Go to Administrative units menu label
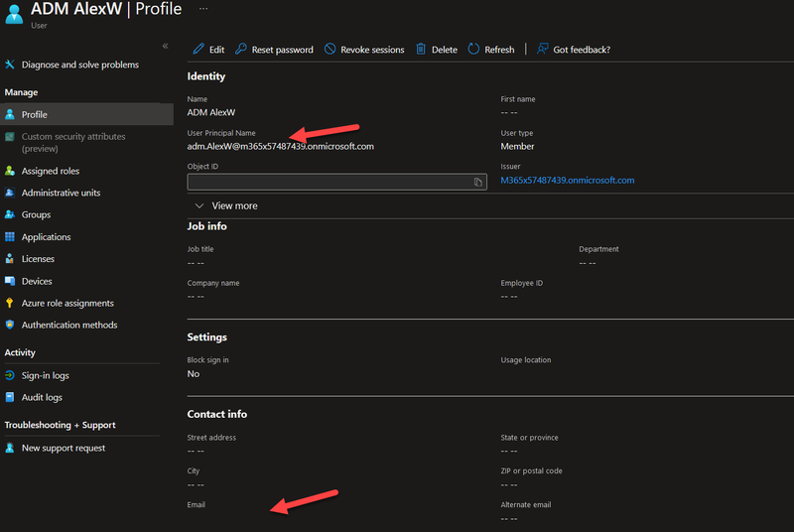 (x=61, y=193)
